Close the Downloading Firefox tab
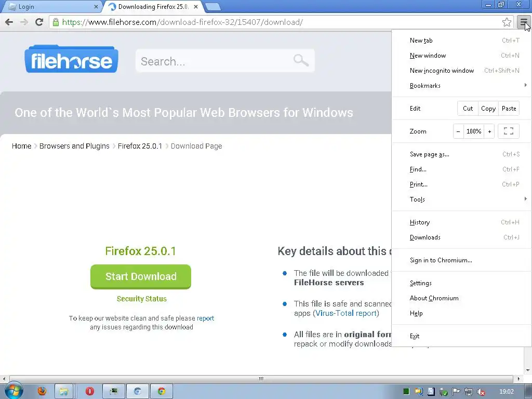The height and width of the screenshot is (399, 532). tap(196, 6)
